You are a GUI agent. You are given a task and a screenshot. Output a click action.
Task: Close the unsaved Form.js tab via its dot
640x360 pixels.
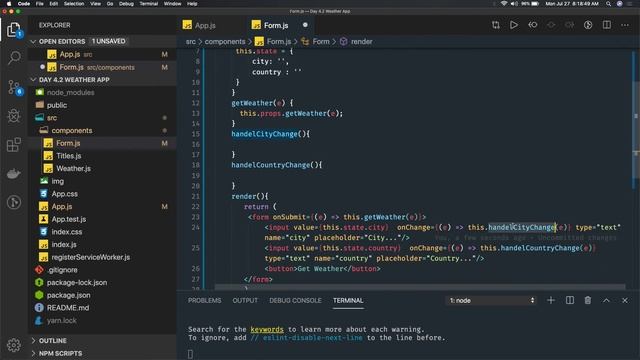point(305,25)
